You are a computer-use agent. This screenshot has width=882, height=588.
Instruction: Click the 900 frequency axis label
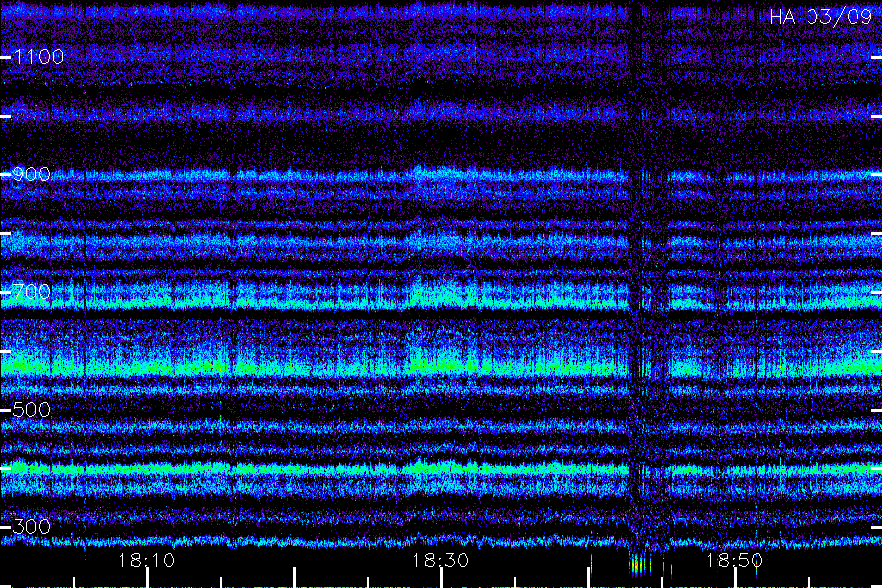[x=31, y=173]
